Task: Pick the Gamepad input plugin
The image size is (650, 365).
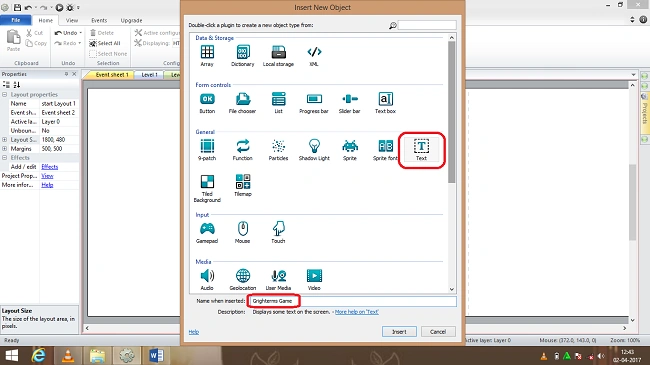Action: (207, 232)
